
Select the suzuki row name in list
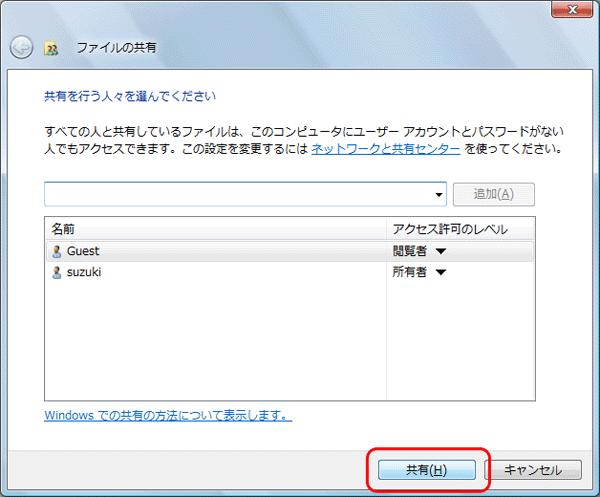[85, 272]
